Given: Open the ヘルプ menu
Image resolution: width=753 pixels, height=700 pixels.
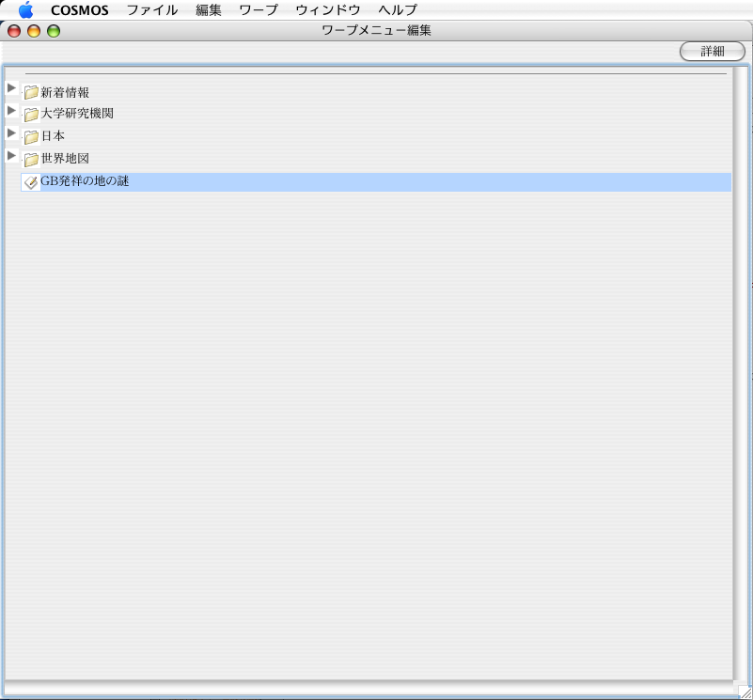Looking at the screenshot, I should pyautogui.click(x=398, y=10).
